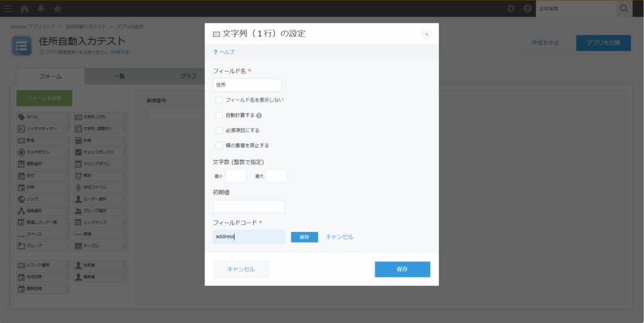This screenshot has height=323, width=644.
Task: Pick the 文字列 (1行) field in the palette
Action: (x=100, y=117)
